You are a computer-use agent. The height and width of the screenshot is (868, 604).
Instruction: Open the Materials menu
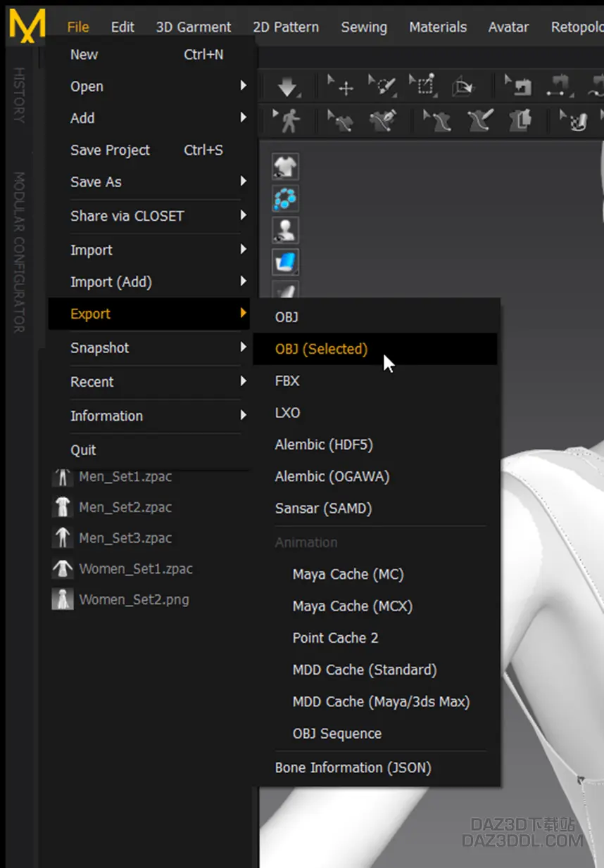[x=438, y=27]
